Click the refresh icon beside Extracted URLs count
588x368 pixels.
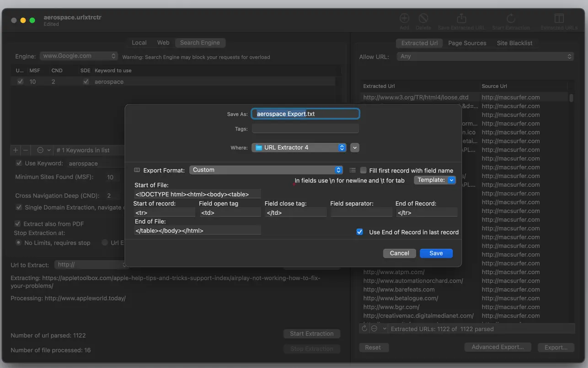point(364,329)
